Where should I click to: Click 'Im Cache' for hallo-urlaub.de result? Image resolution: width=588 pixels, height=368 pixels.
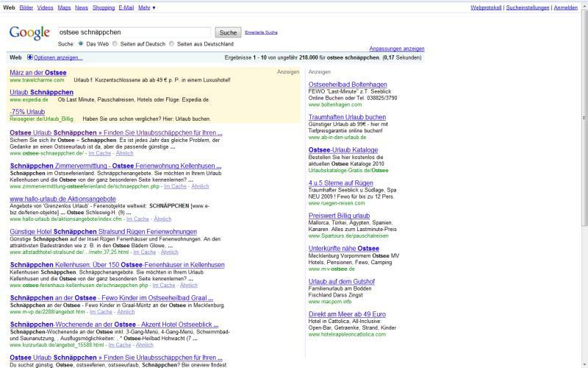[137, 219]
